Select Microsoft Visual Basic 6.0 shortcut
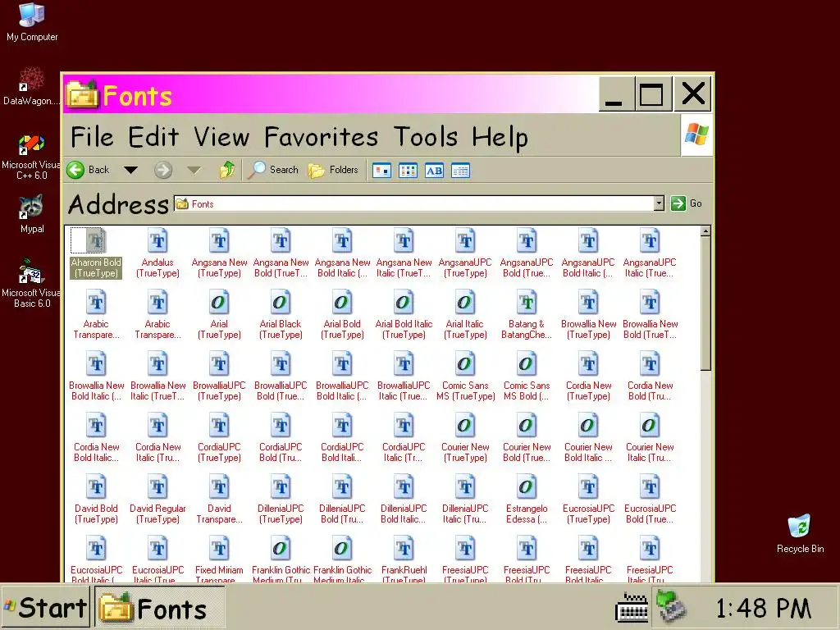Viewport: 840px width, 630px height. point(32,272)
